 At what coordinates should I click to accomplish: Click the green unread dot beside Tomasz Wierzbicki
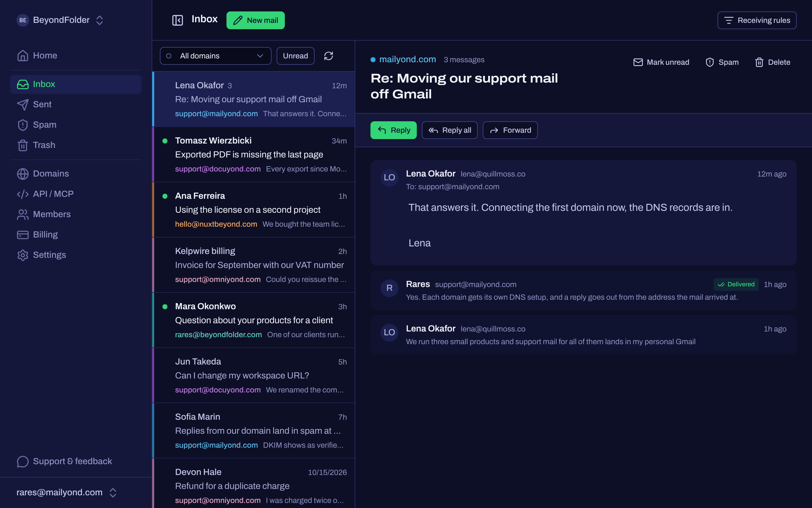(x=165, y=141)
